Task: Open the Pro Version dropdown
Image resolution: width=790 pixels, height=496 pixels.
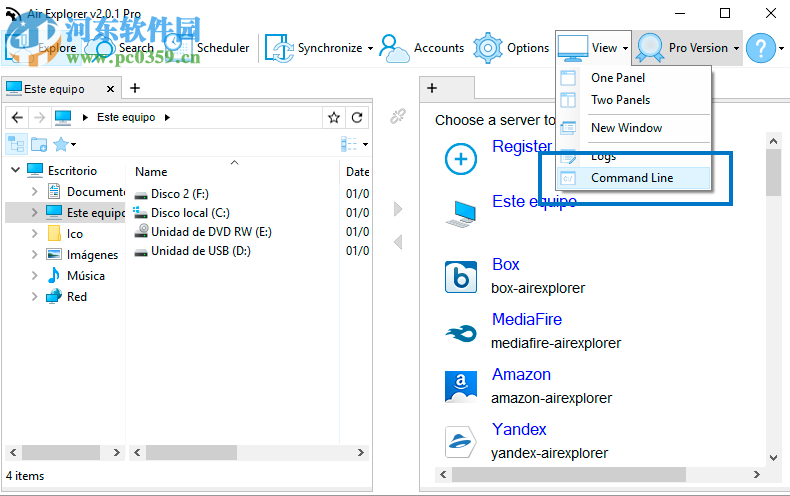Action: click(698, 47)
